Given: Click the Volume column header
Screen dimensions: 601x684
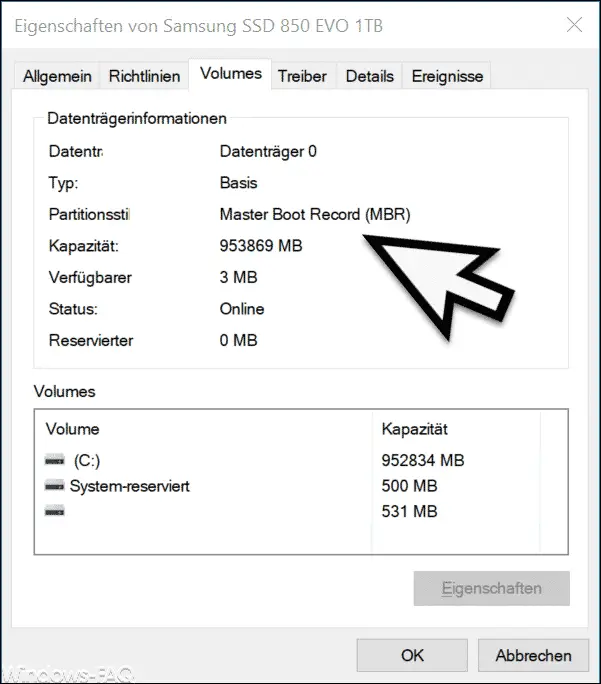Looking at the screenshot, I should pos(72,429).
